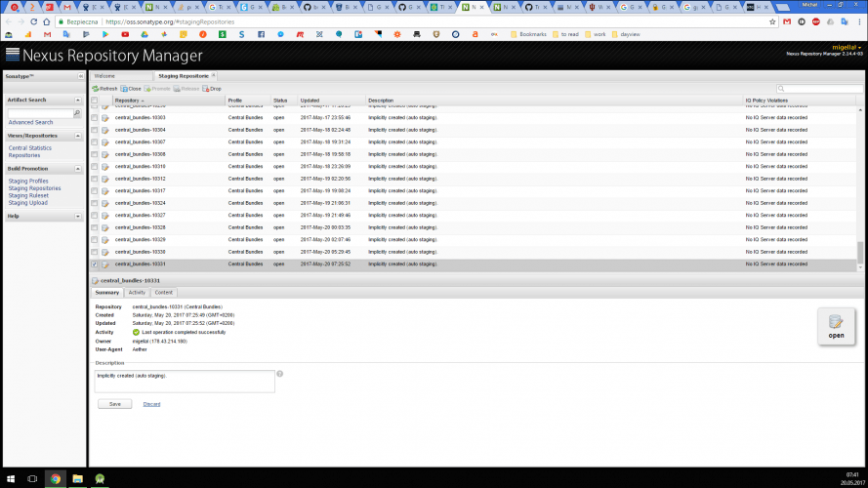Viewport: 868px width, 488px height.
Task: Click the Staging Repositories tab label
Action: click(x=184, y=76)
